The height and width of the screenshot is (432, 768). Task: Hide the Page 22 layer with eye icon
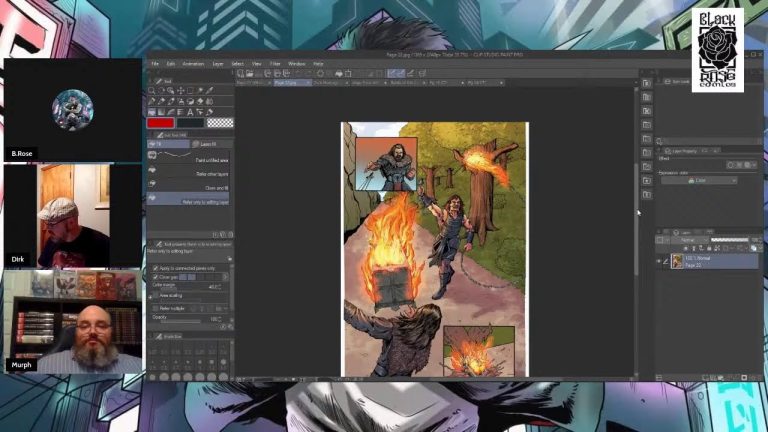[x=659, y=261]
